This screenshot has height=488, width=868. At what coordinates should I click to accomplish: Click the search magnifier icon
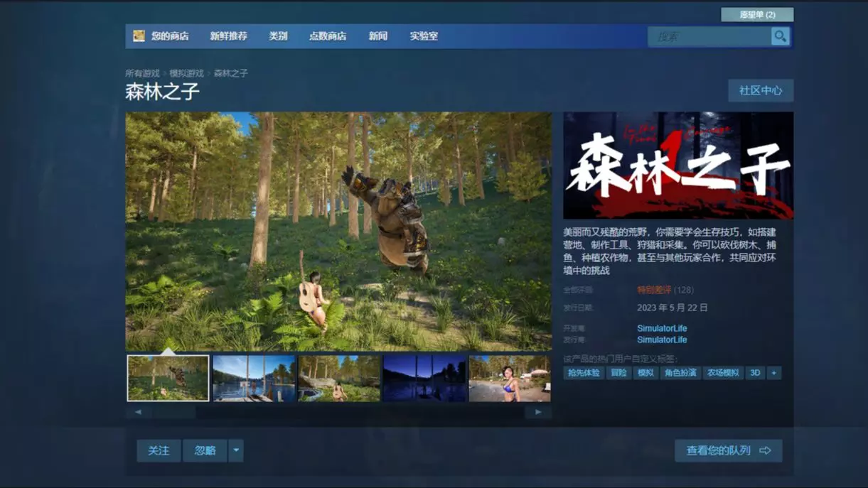click(x=780, y=36)
